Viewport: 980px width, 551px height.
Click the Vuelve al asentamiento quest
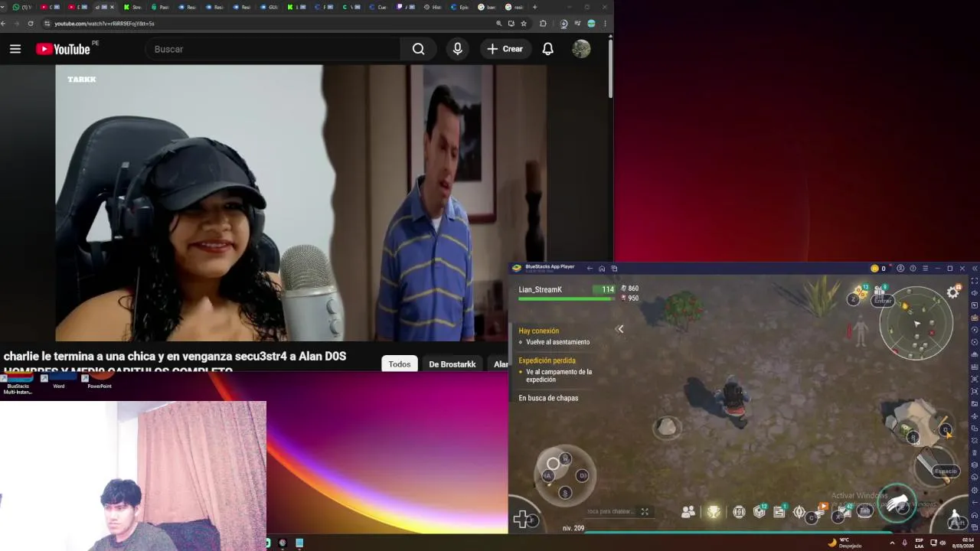pos(557,342)
